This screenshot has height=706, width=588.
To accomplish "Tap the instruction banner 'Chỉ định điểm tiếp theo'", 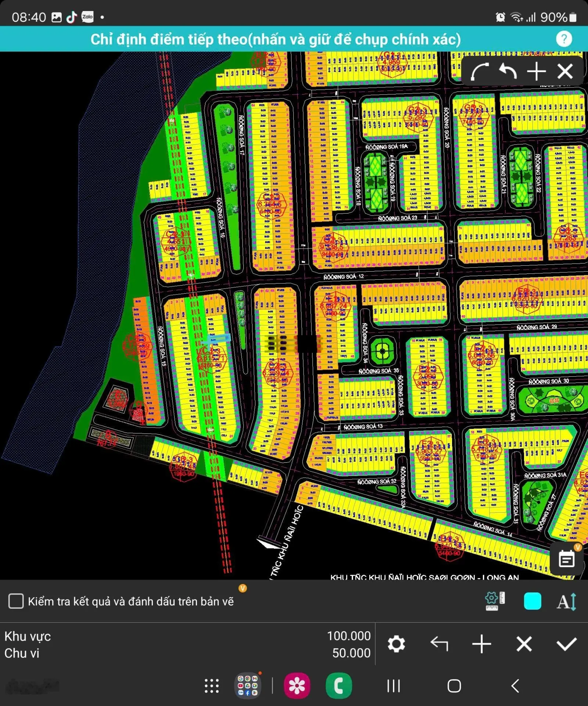I will coord(276,39).
